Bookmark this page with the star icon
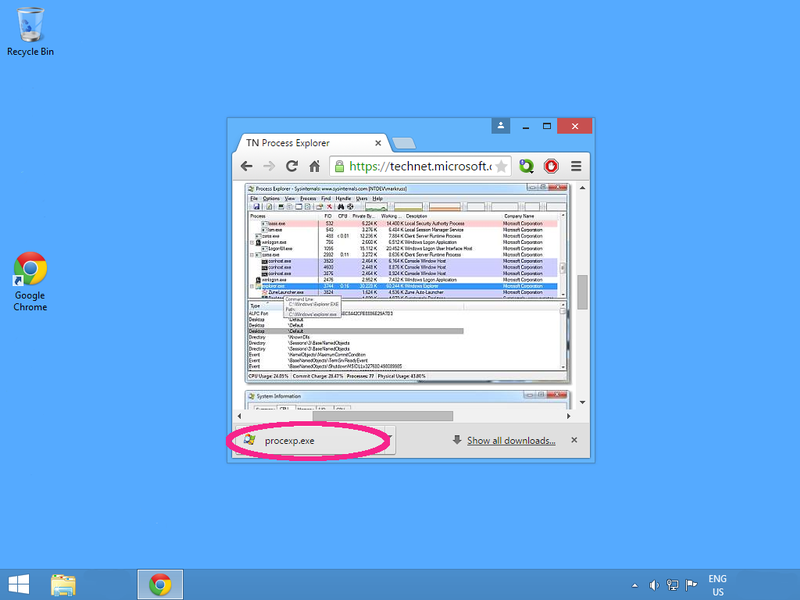The width and height of the screenshot is (800, 600). (x=502, y=166)
